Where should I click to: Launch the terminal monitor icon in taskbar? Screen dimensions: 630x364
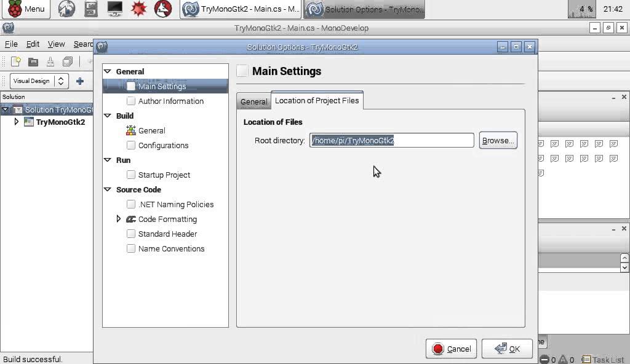[115, 9]
